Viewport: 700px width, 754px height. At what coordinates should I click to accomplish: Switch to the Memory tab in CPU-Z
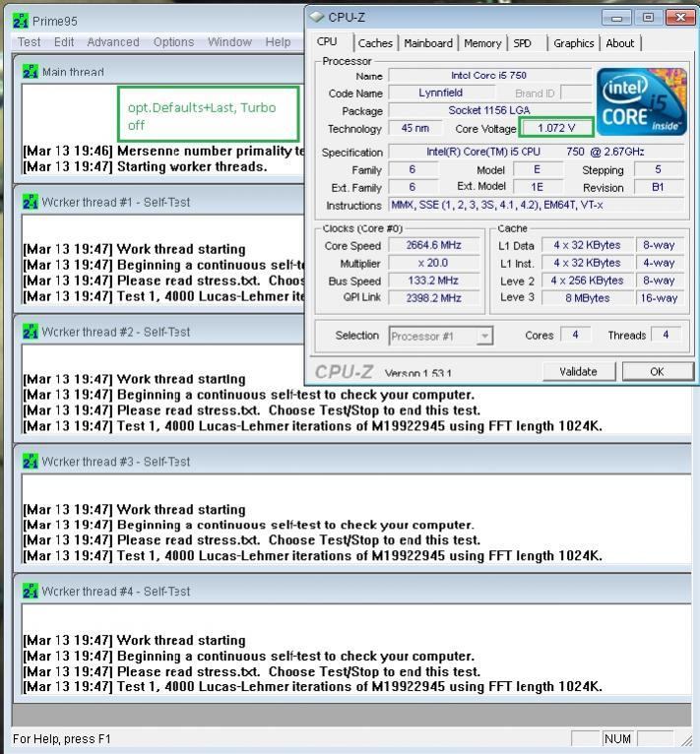pyautogui.click(x=482, y=43)
